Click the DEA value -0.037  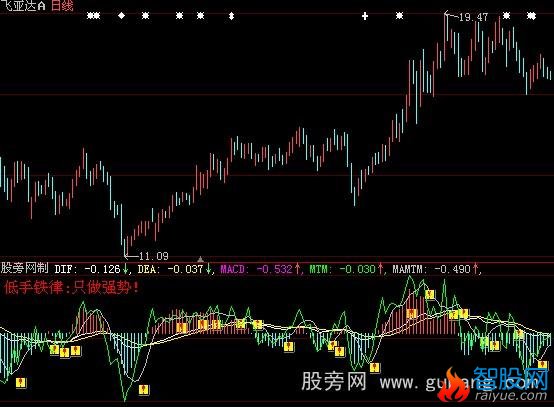(185, 269)
